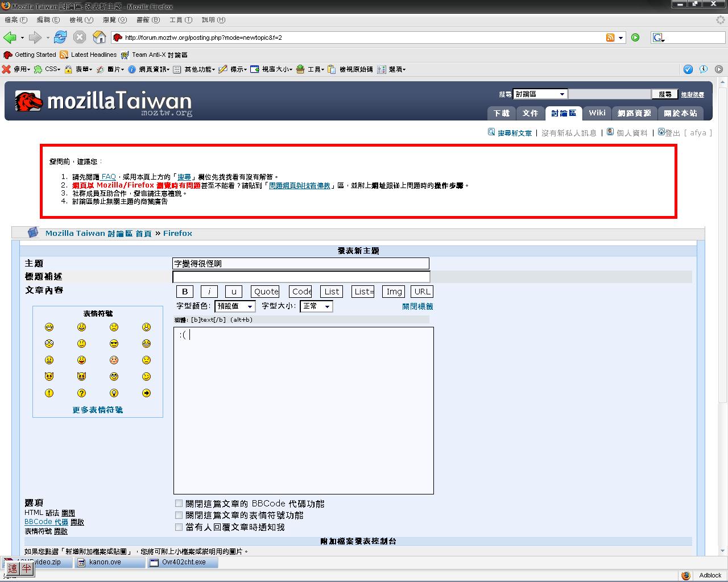Click the 更多表情符號 more emoticons link
Image resolution: width=728 pixels, height=582 pixels.
(x=98, y=410)
